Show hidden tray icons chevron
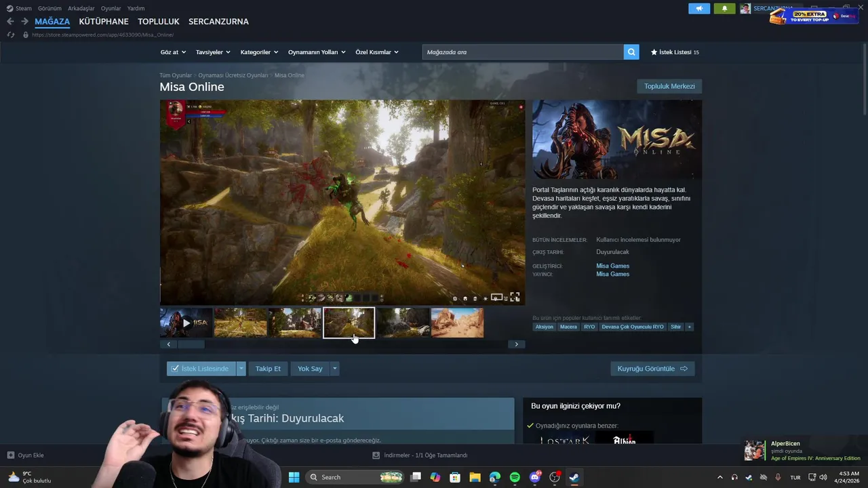The width and height of the screenshot is (868, 488). (719, 477)
